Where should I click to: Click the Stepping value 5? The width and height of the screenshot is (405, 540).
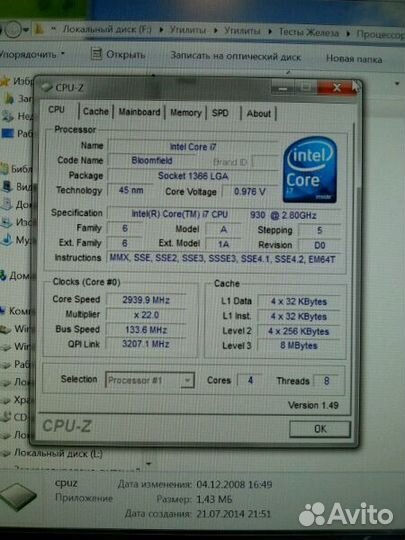[x=320, y=230]
